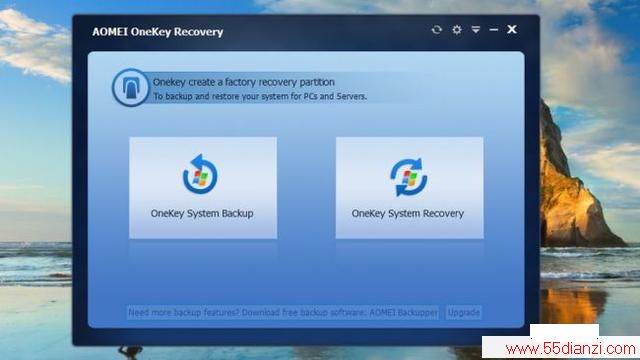Close the AOMEI OneKey Recovery window
Screen dimensions: 640x360
pyautogui.click(x=512, y=29)
